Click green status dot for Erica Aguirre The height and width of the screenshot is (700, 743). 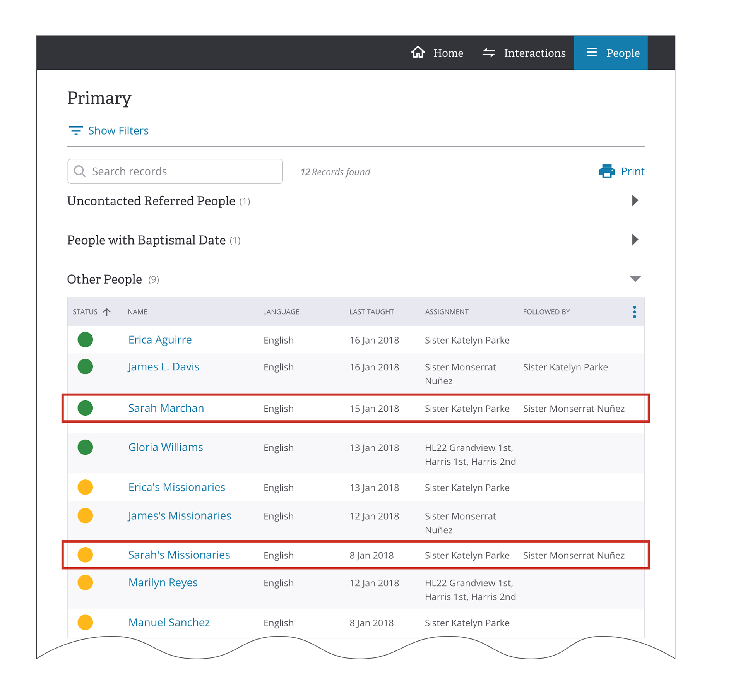click(x=85, y=340)
